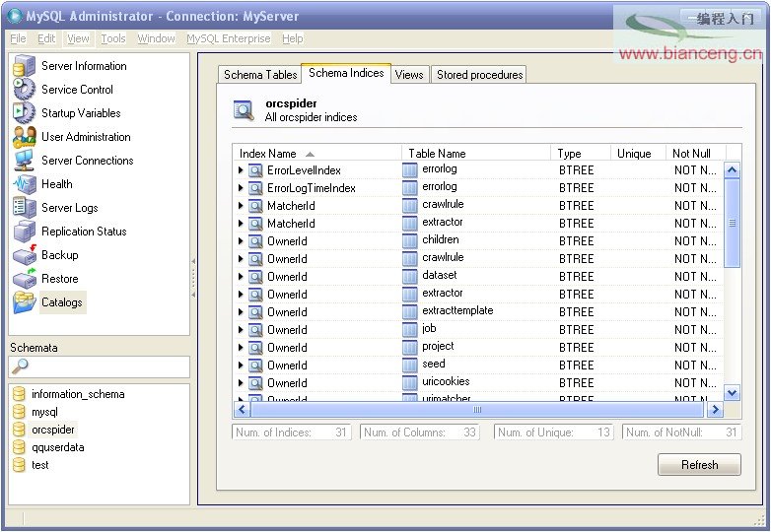The image size is (771, 532).
Task: Open Server Information icon in sidebar
Action: 24,66
